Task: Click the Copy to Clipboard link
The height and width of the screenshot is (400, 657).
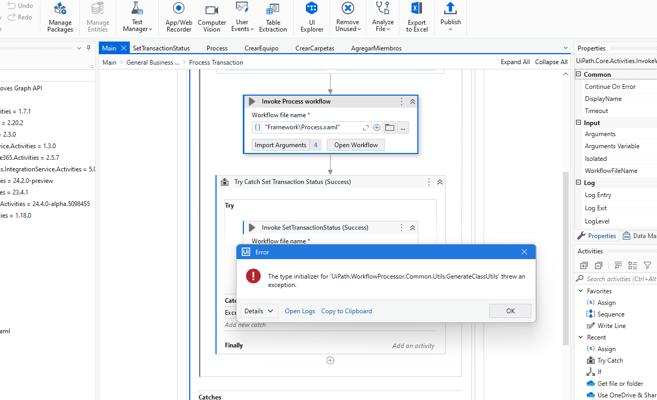Action: (346, 311)
